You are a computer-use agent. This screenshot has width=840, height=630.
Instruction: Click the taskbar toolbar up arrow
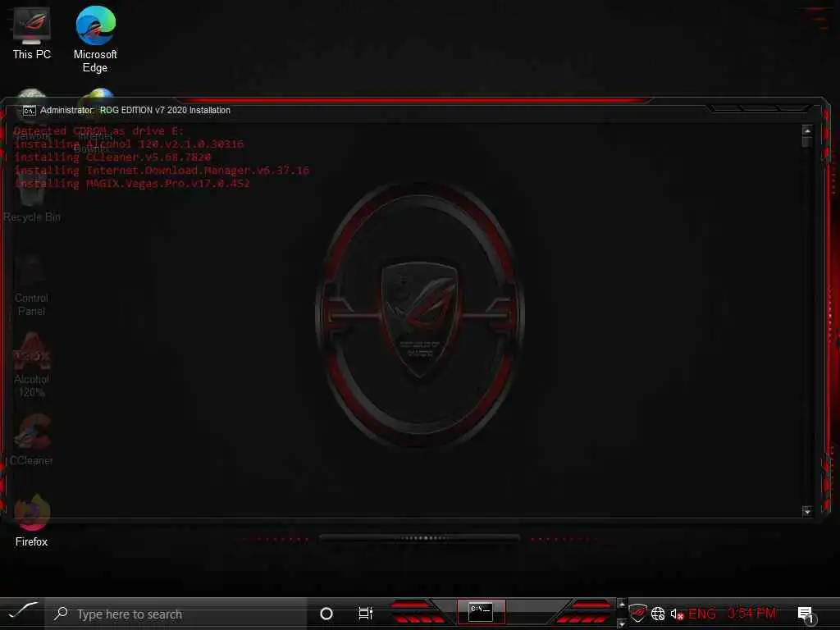click(x=622, y=605)
